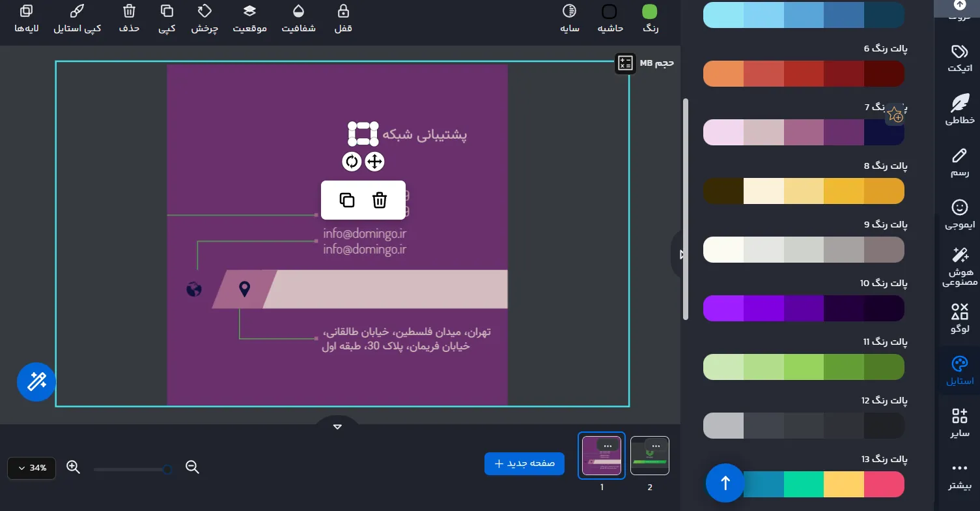
Task: Open the Rotate (چرخش) tool
Action: tap(204, 18)
